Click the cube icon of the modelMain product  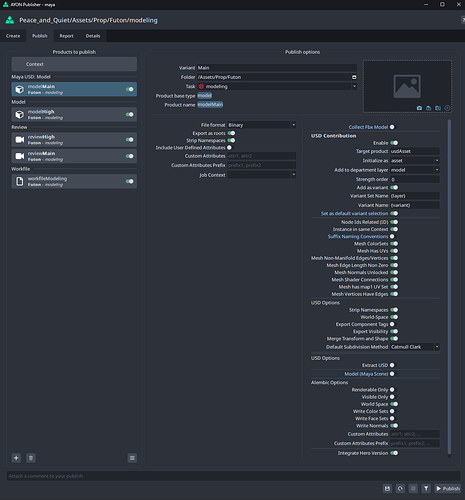point(20,89)
